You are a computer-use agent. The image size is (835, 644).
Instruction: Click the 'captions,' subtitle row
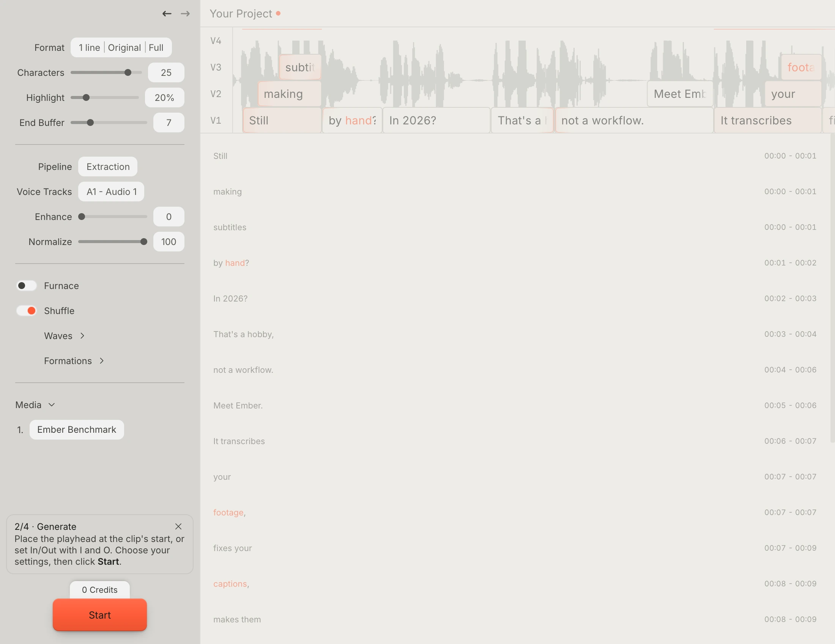[515, 584]
